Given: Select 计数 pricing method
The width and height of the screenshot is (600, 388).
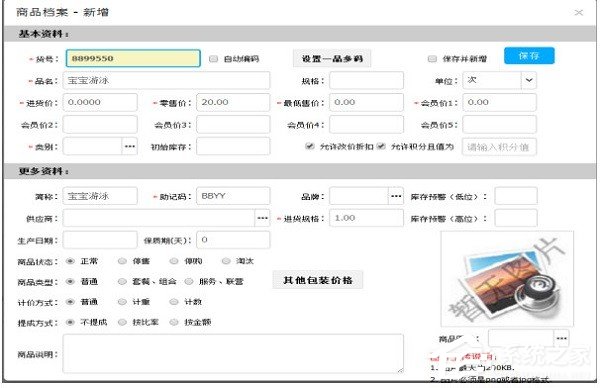Looking at the screenshot, I should [x=174, y=302].
